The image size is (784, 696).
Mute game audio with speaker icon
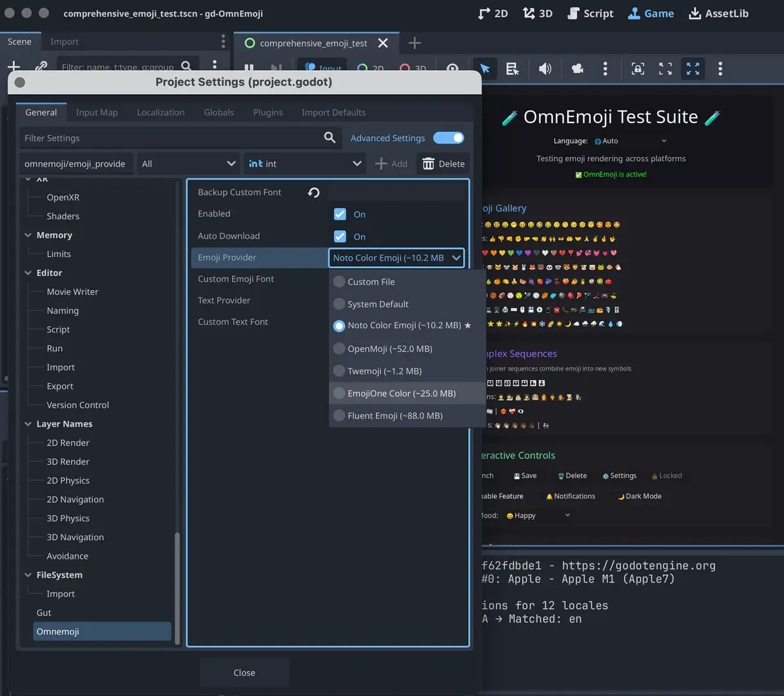(x=545, y=69)
